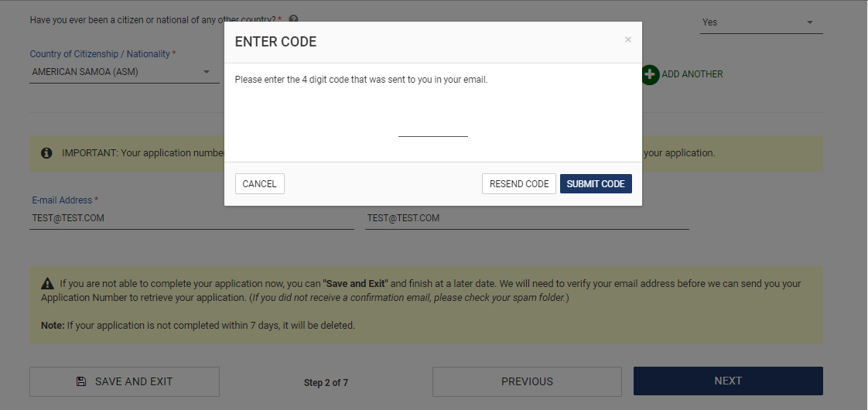The width and height of the screenshot is (868, 410).
Task: Click the warning triangle icon in the notice
Action: coord(47,284)
